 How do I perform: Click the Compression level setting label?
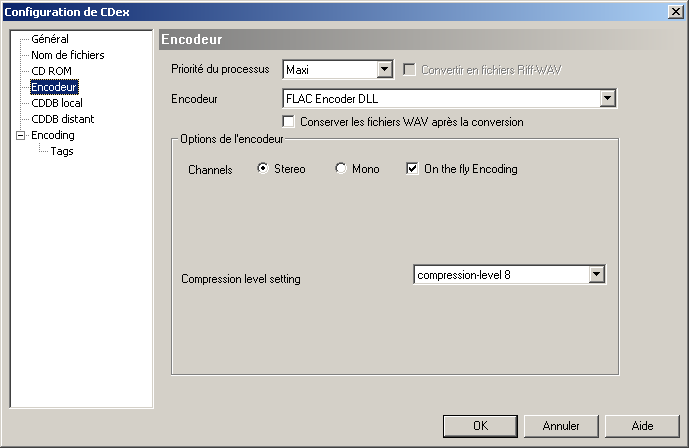click(x=241, y=279)
